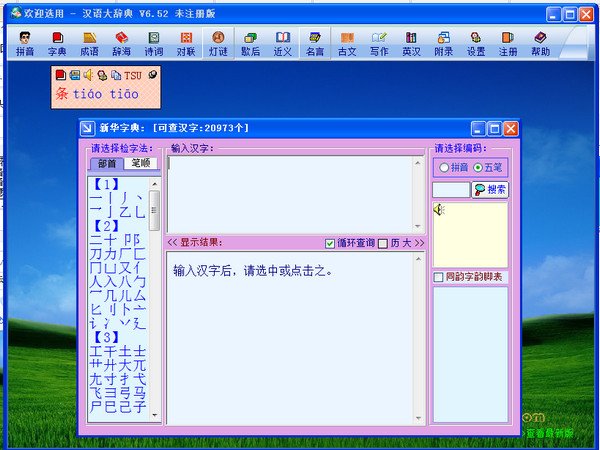Select the 五笔 encoding radio button
The width and height of the screenshot is (600, 450).
point(478,167)
